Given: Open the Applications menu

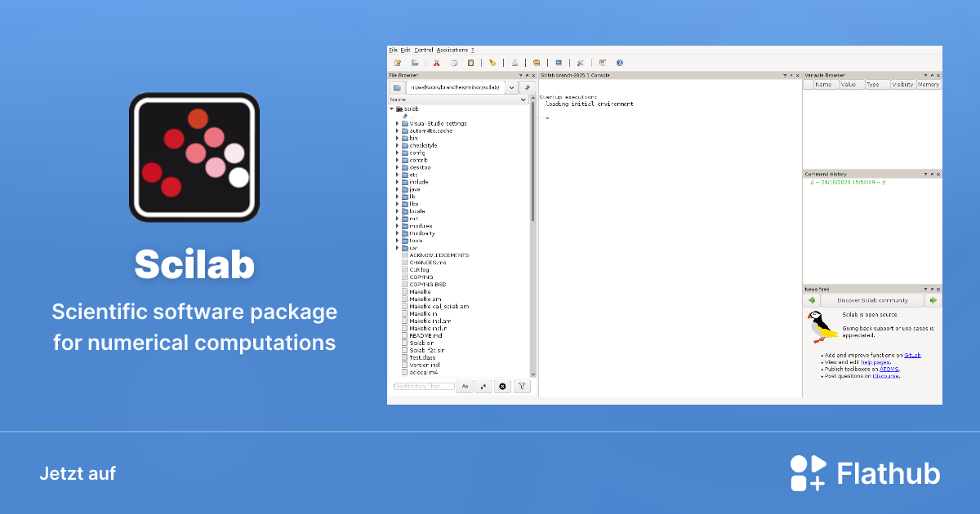Looking at the screenshot, I should tap(452, 49).
